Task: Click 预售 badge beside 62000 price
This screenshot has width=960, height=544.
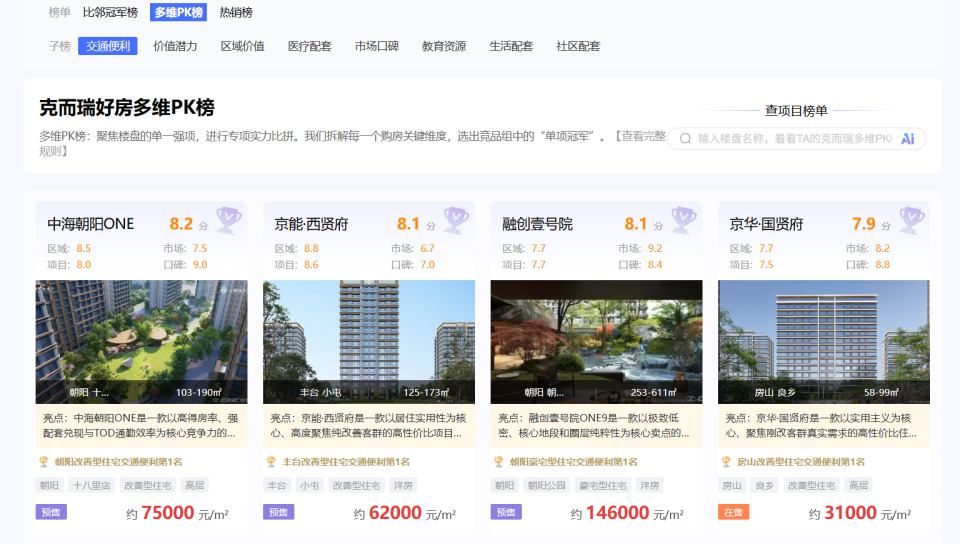Action: [x=279, y=512]
